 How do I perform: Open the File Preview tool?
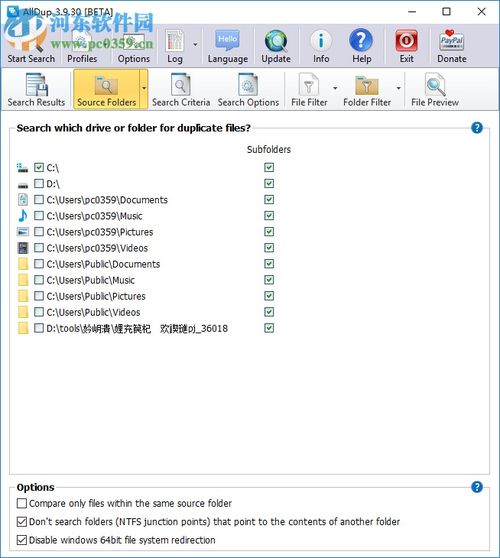[435, 90]
